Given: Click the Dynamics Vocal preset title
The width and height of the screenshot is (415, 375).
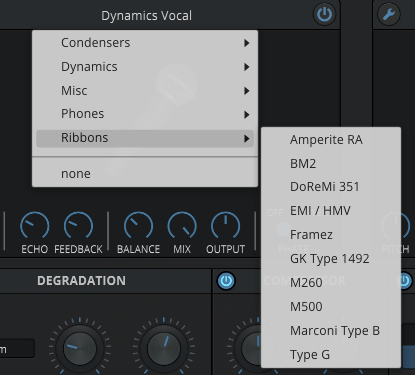Looking at the screenshot, I should 147,16.
